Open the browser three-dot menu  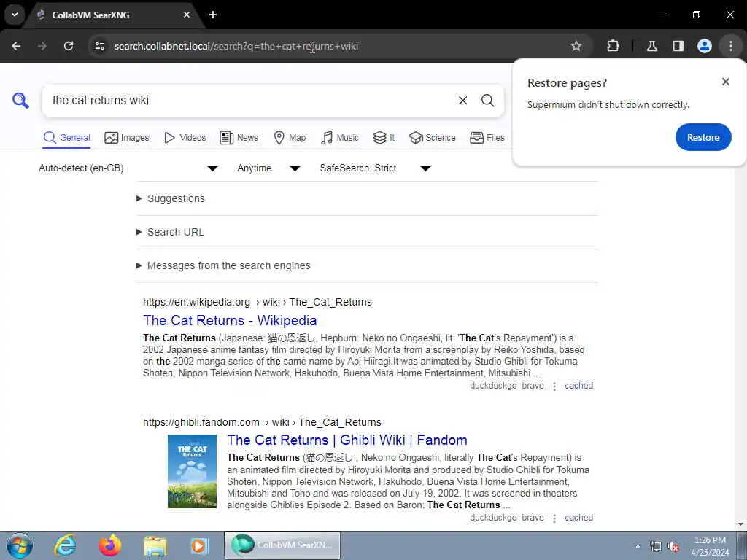pyautogui.click(x=731, y=46)
